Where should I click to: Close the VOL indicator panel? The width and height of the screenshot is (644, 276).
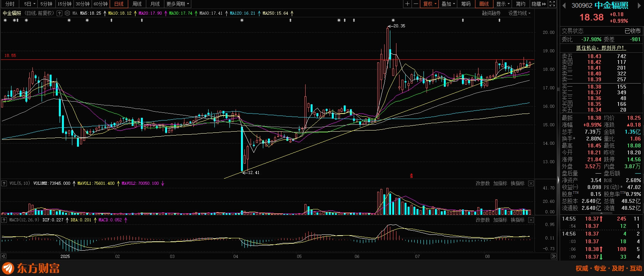(531, 183)
